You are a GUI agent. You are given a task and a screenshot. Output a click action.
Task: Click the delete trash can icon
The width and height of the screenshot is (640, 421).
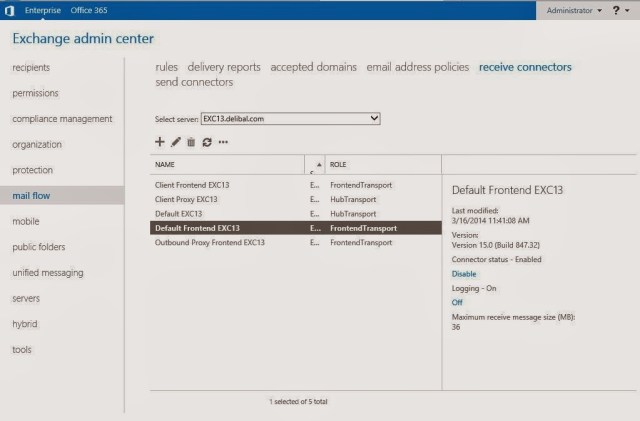[x=191, y=142]
